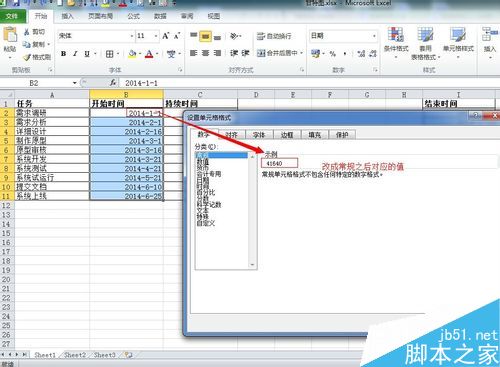Decrease font size with the small A icon
The width and height of the screenshot is (500, 367).
(177, 36)
